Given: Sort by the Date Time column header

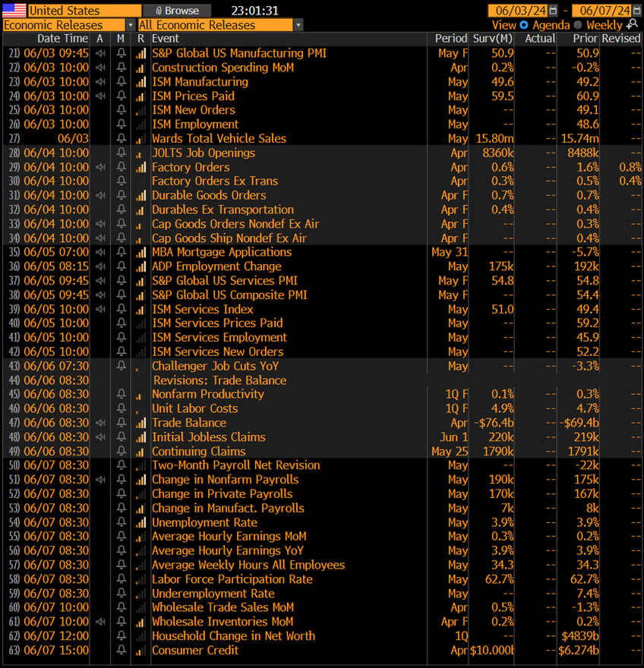Looking at the screenshot, I should click(62, 39).
